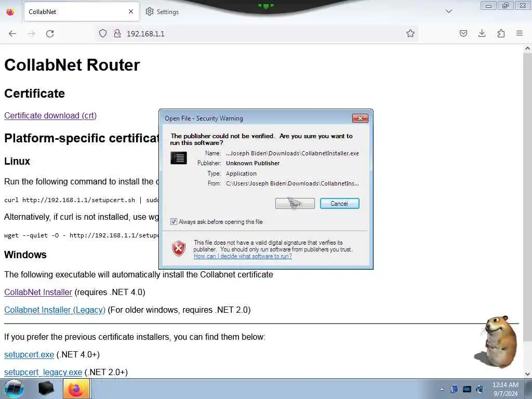Open the Firefox hamburger menu
Viewport: 532px width, 399px height.
coord(520,33)
